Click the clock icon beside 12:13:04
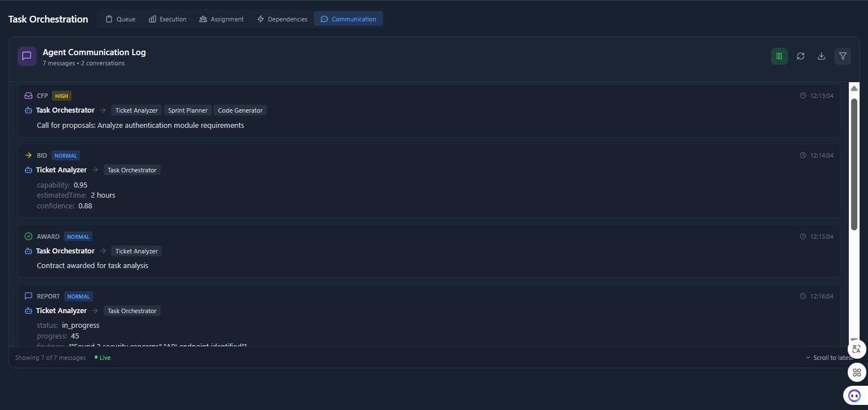The height and width of the screenshot is (410, 868). (x=803, y=96)
